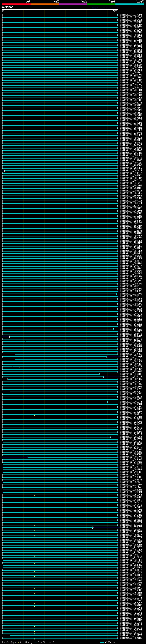Open UniRef100_Q2XTC2 hit
The width and height of the screenshot is (146, 644).
pyautogui.click(x=131, y=105)
